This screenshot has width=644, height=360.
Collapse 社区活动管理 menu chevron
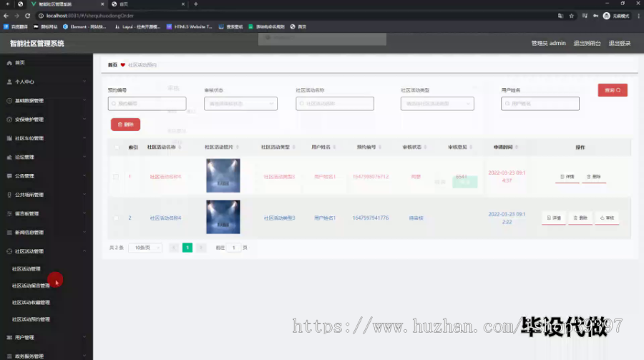pyautogui.click(x=84, y=251)
